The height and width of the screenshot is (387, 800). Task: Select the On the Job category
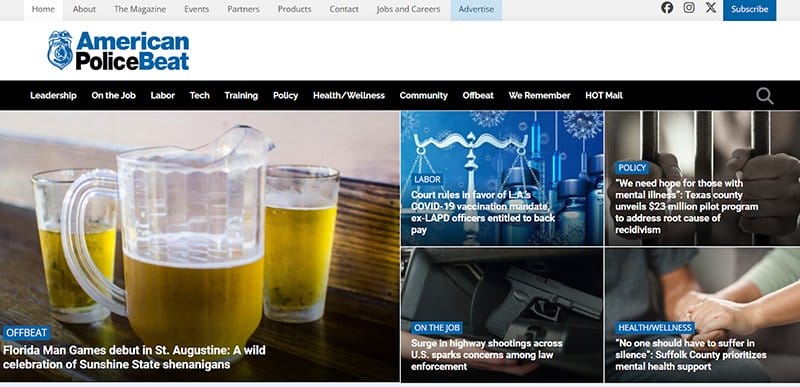pyautogui.click(x=113, y=95)
